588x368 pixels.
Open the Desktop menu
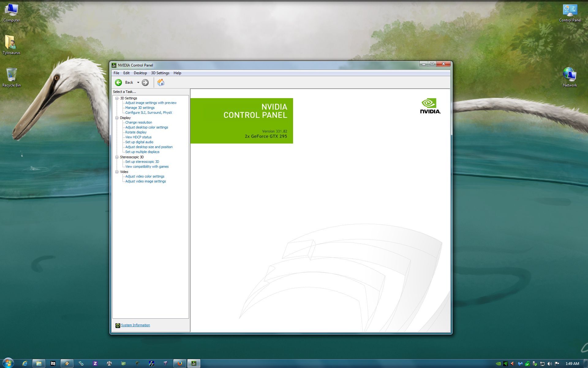click(x=140, y=73)
